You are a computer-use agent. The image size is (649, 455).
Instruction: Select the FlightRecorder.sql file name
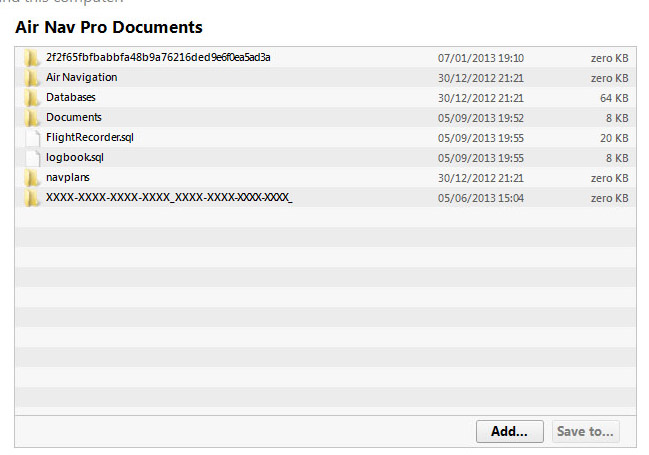tap(90, 137)
